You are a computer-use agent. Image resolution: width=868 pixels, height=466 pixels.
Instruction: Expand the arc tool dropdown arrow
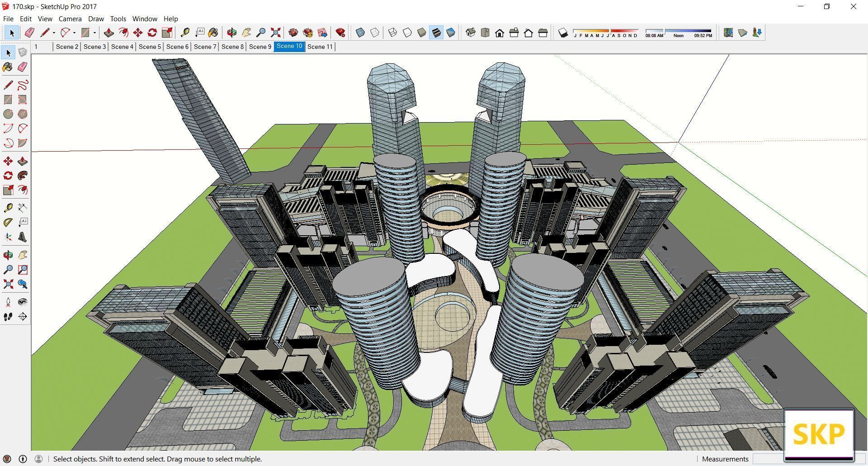(x=74, y=33)
